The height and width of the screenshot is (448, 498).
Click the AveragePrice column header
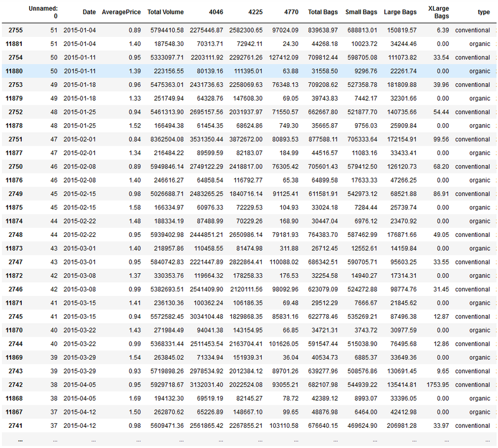coord(122,12)
